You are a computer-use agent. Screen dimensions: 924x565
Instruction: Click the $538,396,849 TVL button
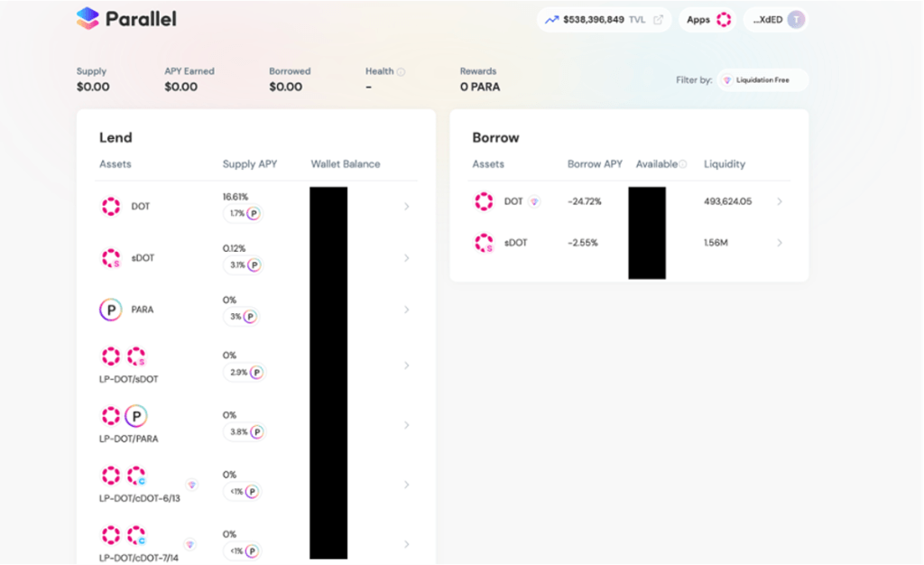pyautogui.click(x=596, y=20)
